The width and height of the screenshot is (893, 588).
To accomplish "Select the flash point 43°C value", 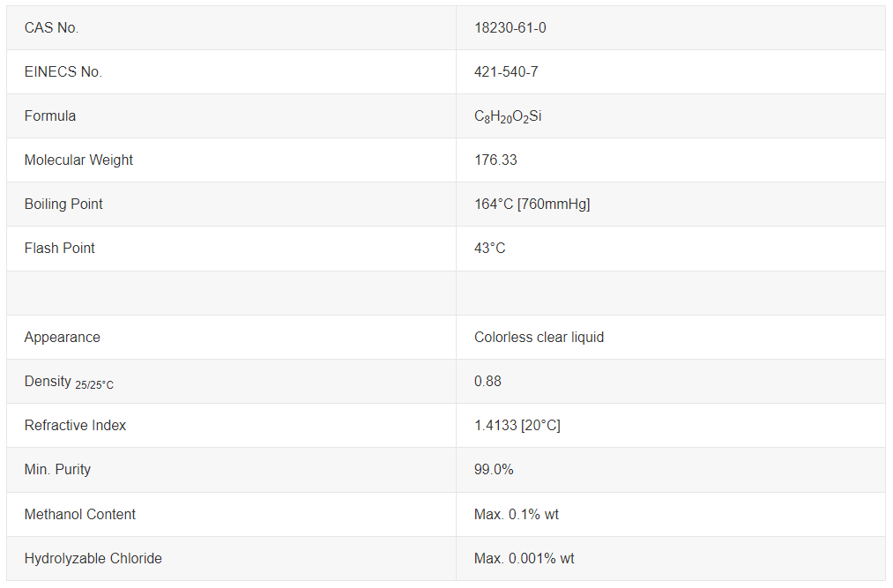I will (x=490, y=249).
